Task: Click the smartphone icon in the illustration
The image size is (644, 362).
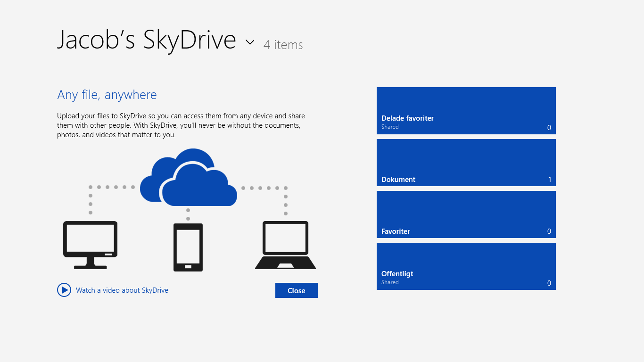Action: click(188, 246)
